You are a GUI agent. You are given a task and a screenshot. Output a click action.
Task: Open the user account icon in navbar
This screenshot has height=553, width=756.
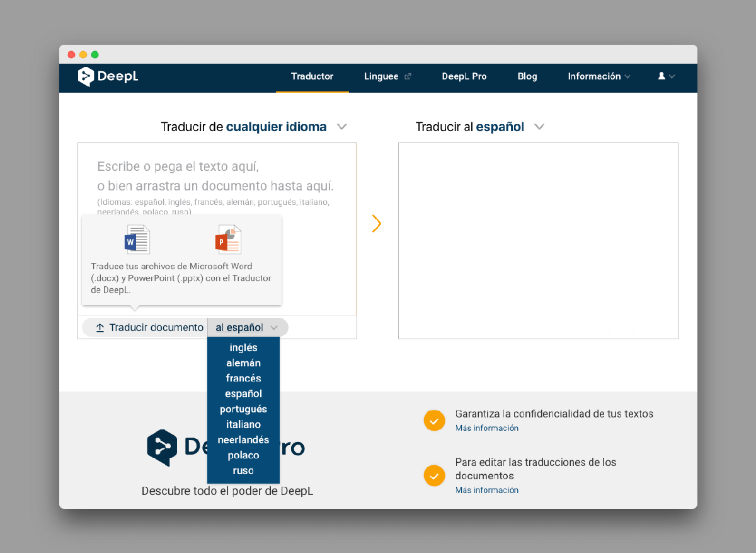(x=662, y=76)
